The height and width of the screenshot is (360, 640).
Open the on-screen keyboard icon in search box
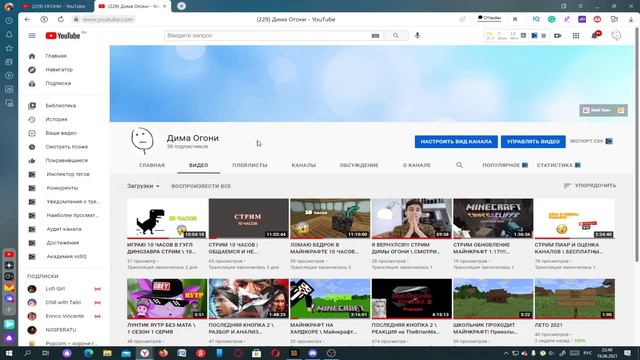coord(375,36)
